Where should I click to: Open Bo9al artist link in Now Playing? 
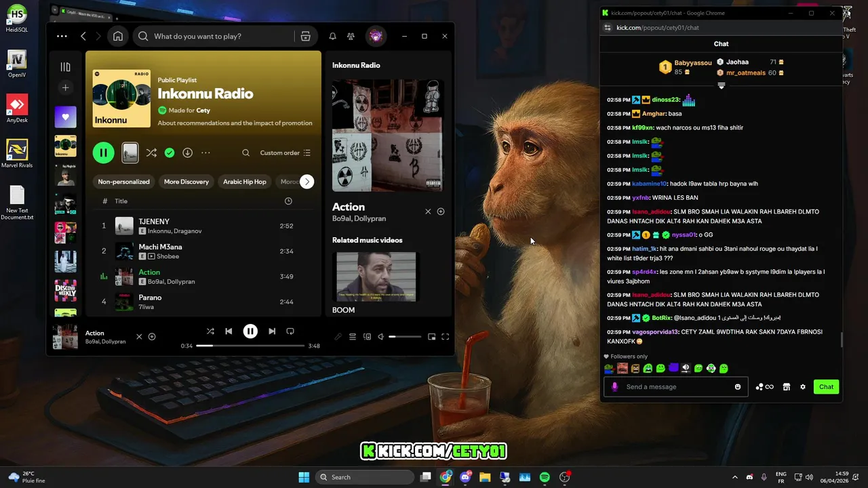click(x=341, y=219)
